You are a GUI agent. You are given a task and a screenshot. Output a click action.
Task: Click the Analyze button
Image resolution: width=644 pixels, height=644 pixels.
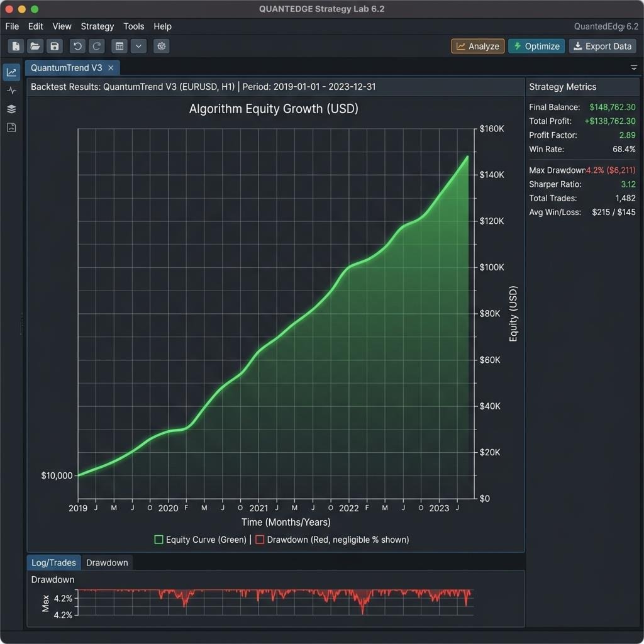(x=478, y=46)
